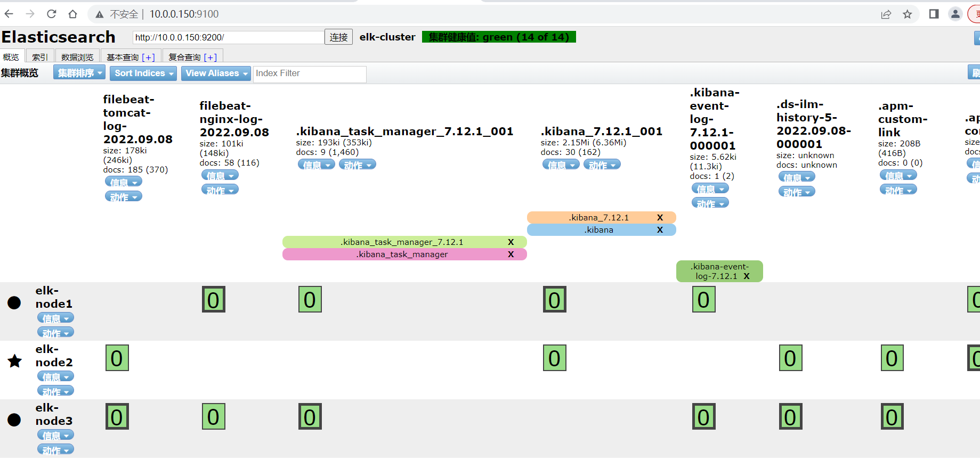The image size is (980, 460).
Task: Open 动作 menu for .kibana-event-log index
Action: pyautogui.click(x=710, y=203)
